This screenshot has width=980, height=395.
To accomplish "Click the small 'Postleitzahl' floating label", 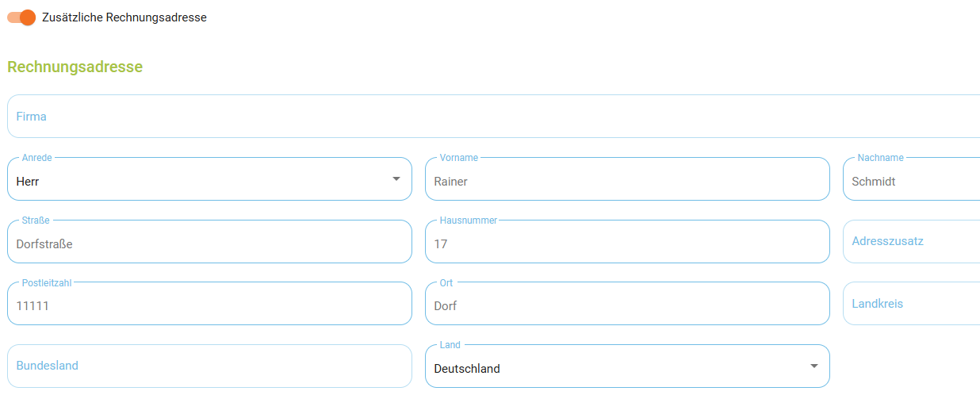I will pos(47,282).
